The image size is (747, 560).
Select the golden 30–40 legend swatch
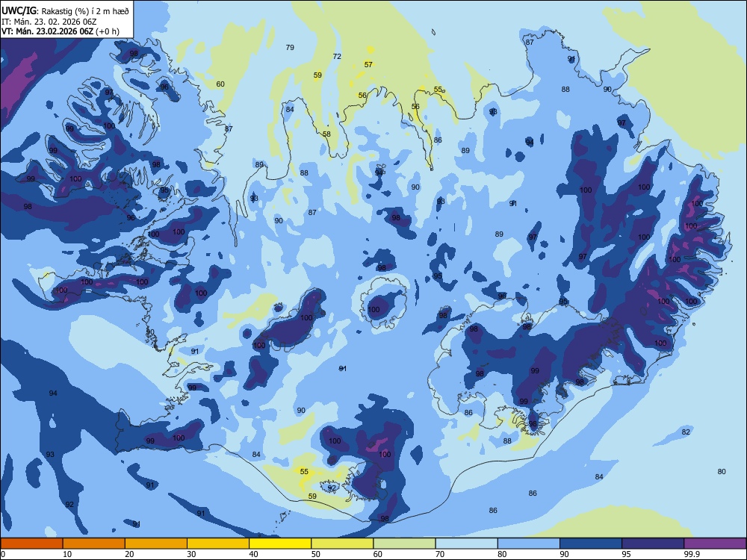[x=218, y=544]
